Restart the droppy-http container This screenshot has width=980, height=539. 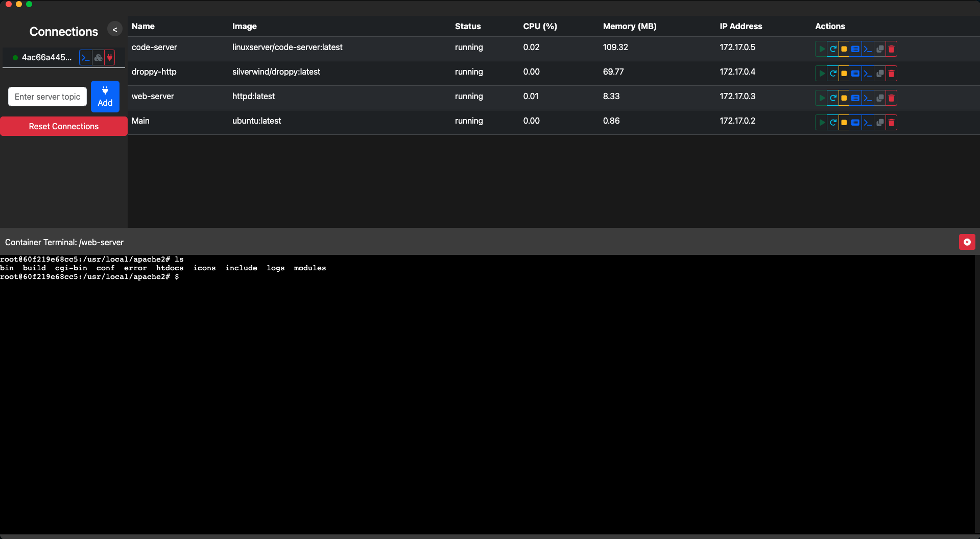click(x=833, y=74)
